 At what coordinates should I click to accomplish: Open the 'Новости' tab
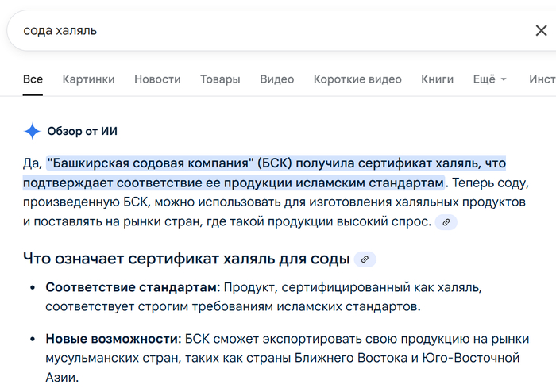pos(157,79)
